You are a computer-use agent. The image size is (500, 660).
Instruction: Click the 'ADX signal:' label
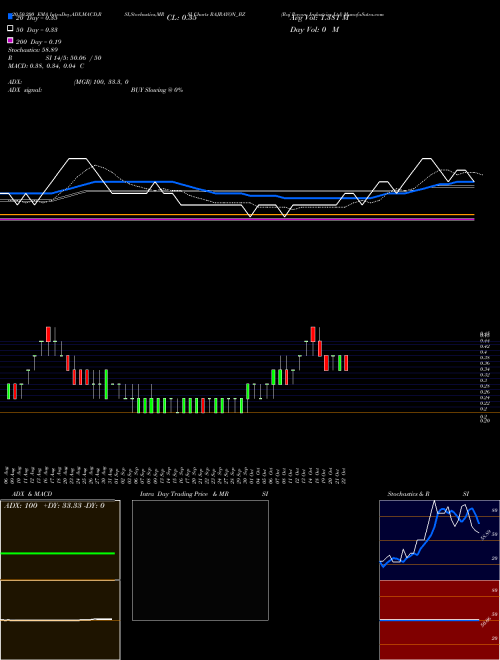[25, 90]
